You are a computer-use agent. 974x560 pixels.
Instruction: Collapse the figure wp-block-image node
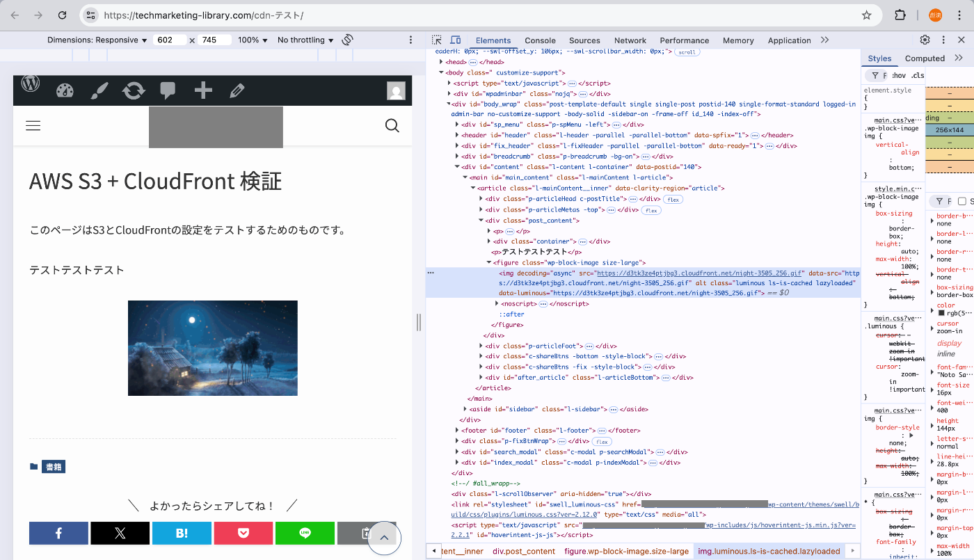coord(489,262)
